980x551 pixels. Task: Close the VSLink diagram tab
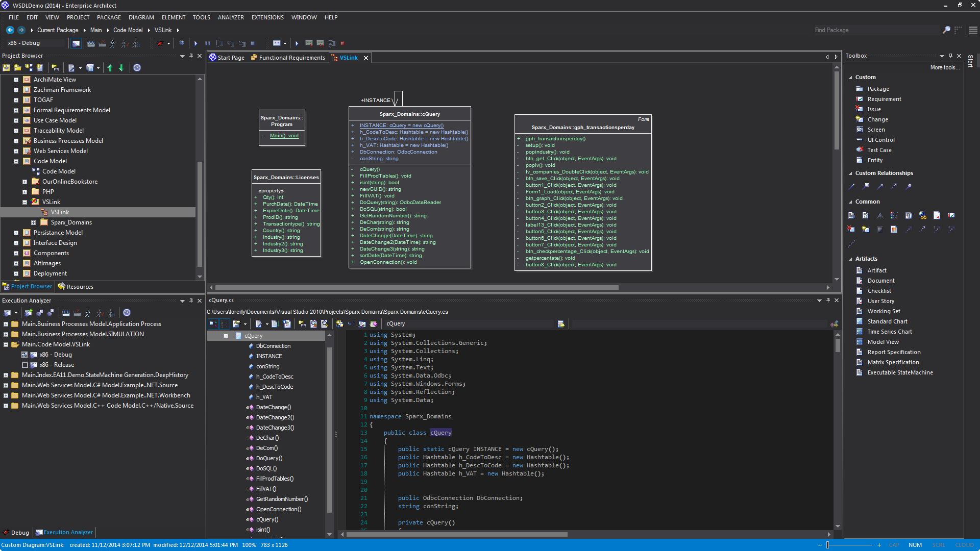tap(365, 58)
